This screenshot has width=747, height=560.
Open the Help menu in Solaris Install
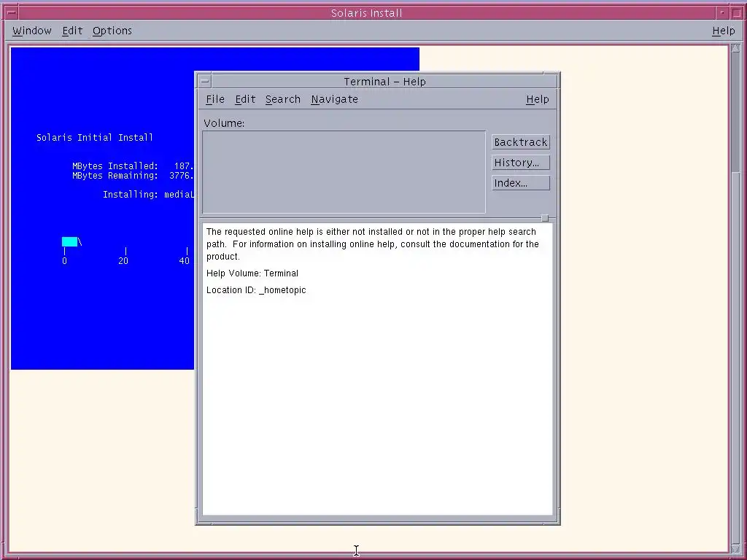723,31
